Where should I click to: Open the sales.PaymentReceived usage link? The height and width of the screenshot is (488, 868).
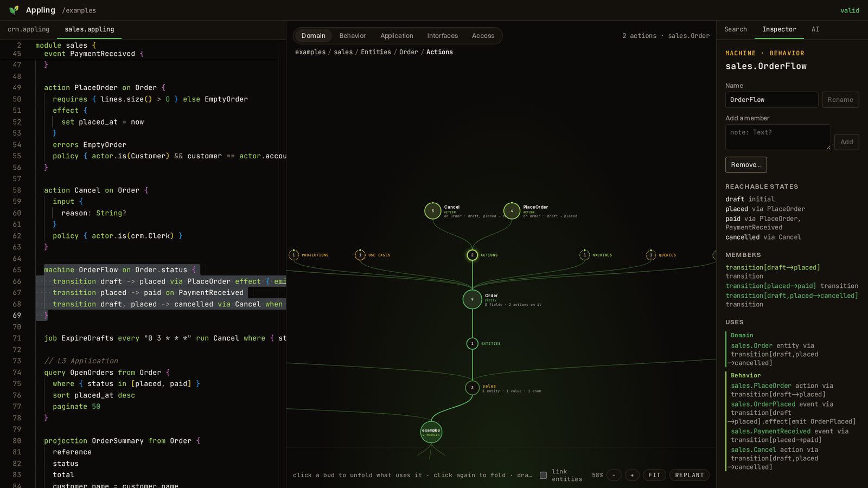770,431
